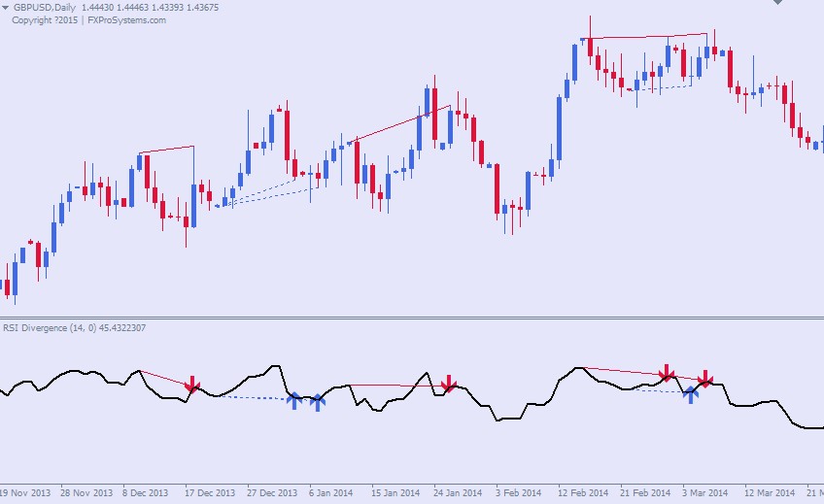This screenshot has width=824, height=504.
Task: Click the Copyright ?2015 FXProSystems.com label
Action: coord(88,20)
